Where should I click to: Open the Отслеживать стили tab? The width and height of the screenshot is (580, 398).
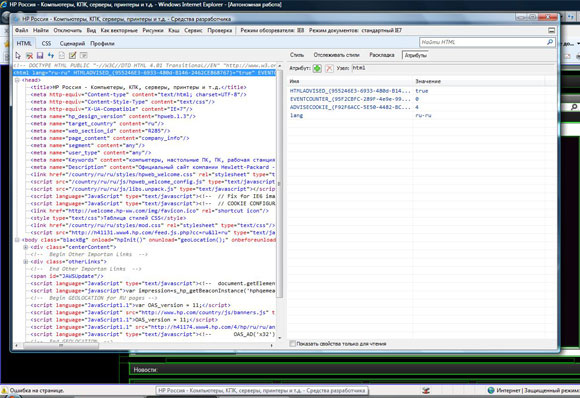(x=337, y=55)
